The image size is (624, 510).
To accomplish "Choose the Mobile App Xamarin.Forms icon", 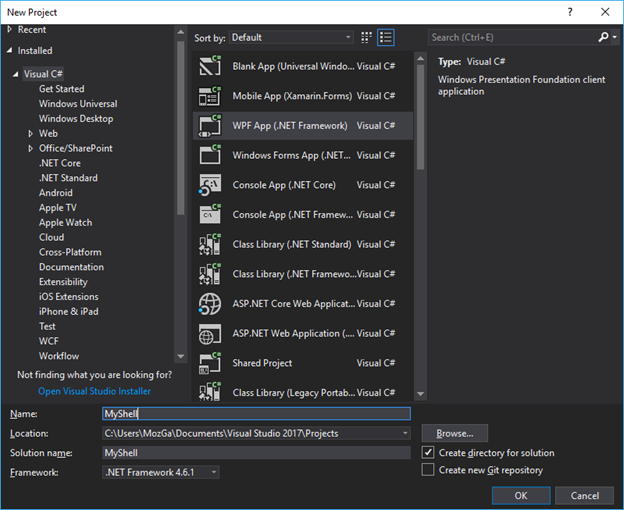I will click(210, 96).
